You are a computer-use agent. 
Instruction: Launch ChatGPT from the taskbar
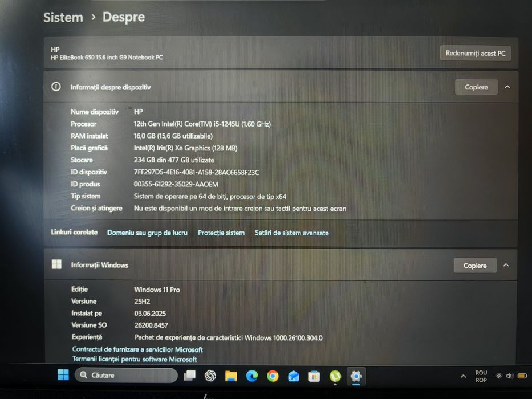click(210, 376)
